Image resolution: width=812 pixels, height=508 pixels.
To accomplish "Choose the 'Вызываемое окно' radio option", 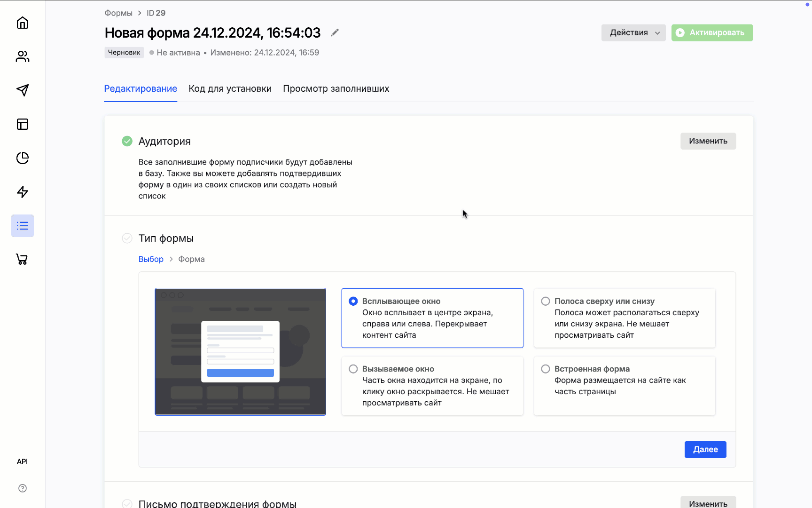I will pyautogui.click(x=353, y=369).
